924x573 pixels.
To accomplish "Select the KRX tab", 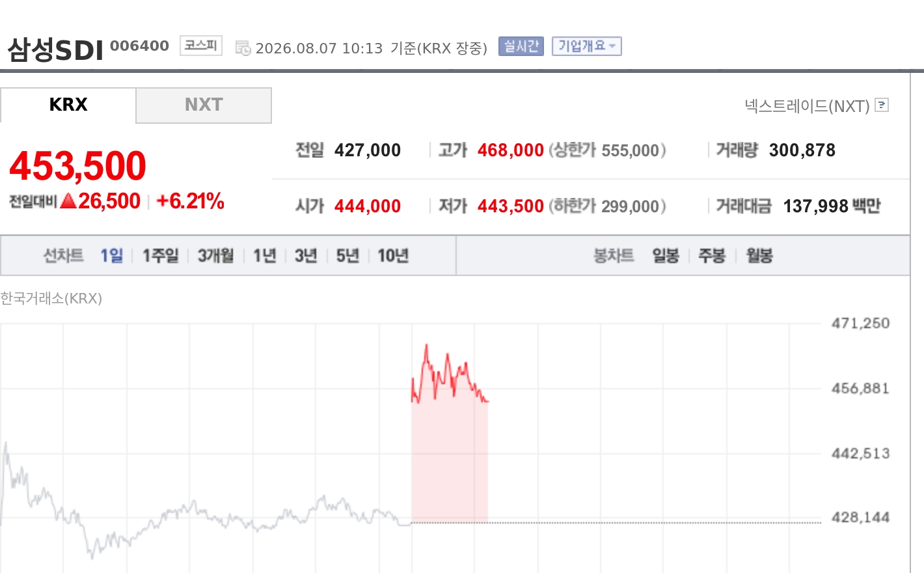I will click(68, 105).
